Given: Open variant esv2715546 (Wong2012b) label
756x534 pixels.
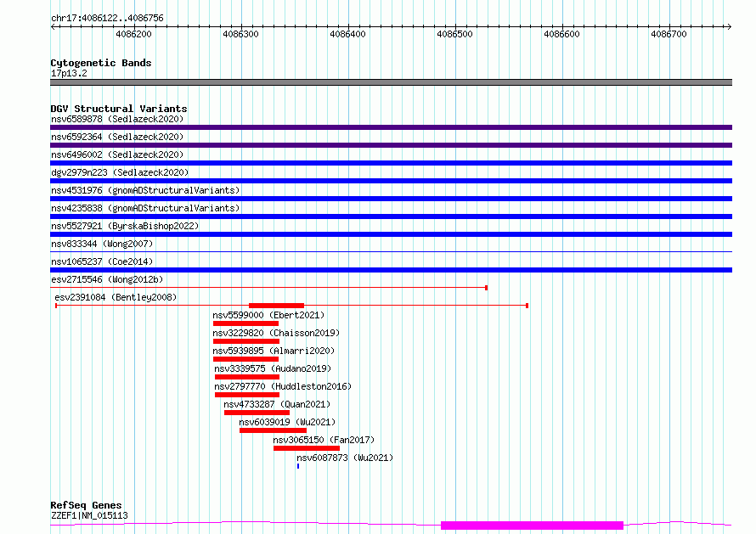Looking at the screenshot, I should click(107, 279).
